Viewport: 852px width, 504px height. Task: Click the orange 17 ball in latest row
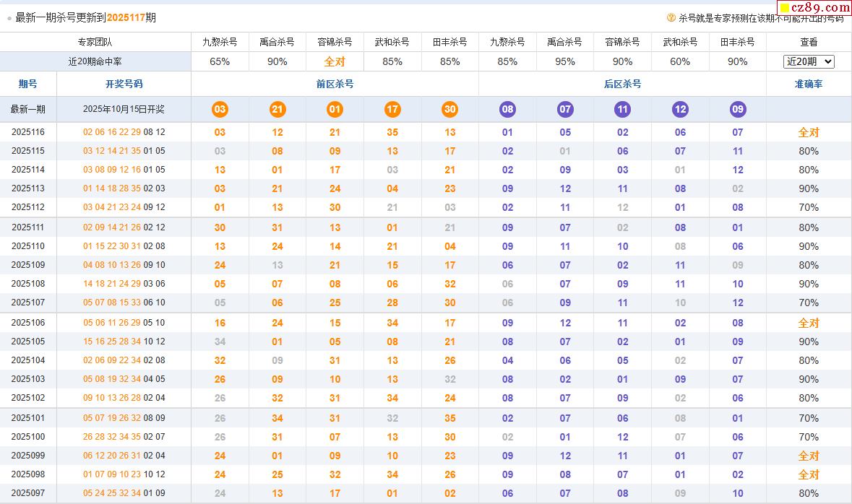pos(392,110)
